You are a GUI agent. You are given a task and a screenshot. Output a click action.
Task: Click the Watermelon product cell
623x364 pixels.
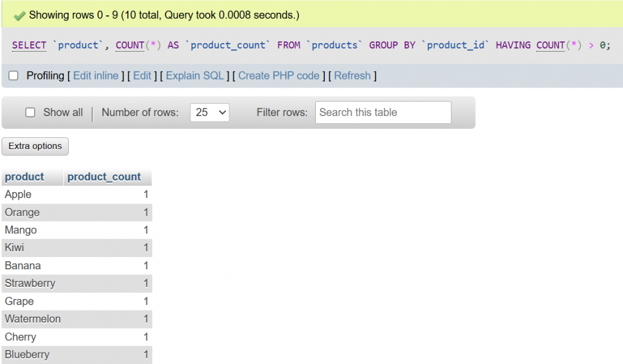(33, 319)
